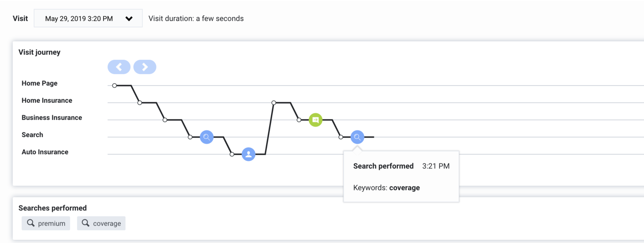Click the first blue search icon on journey
This screenshot has width=644, height=243.
point(207,137)
